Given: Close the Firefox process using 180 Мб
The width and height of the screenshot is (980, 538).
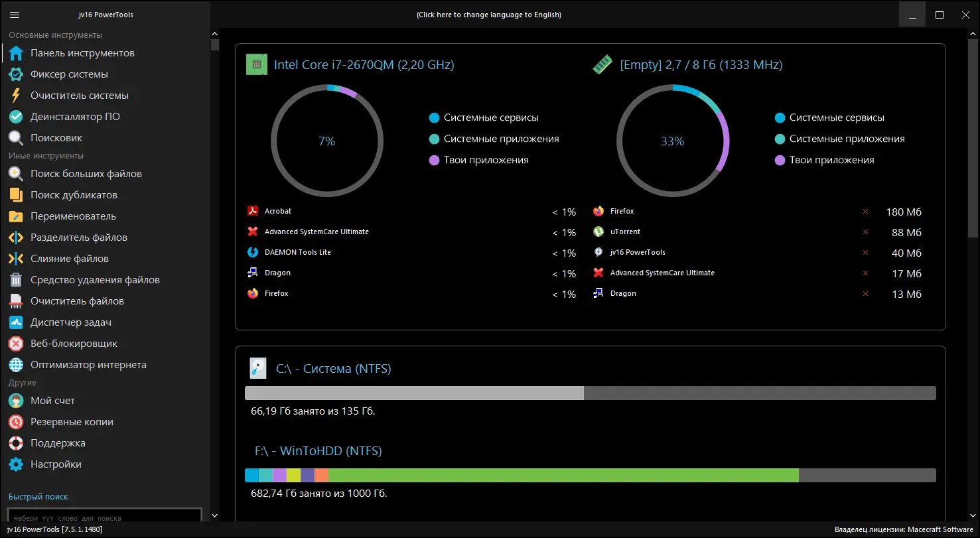Looking at the screenshot, I should click(865, 212).
